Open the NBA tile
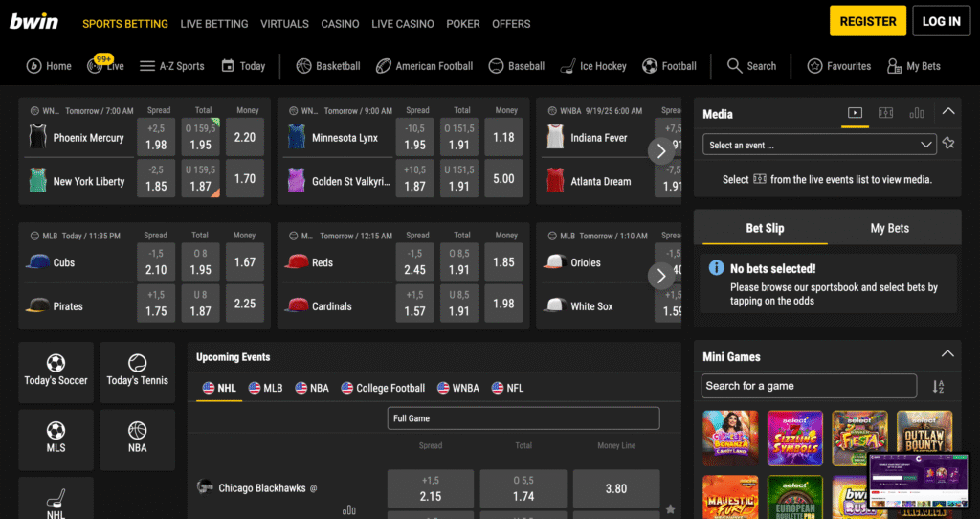 click(138, 440)
